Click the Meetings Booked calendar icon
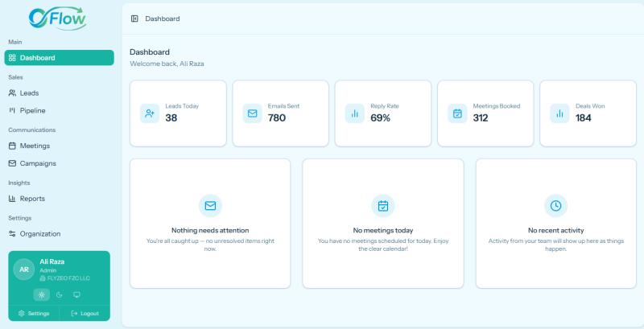This screenshot has width=644, height=329. [457, 113]
